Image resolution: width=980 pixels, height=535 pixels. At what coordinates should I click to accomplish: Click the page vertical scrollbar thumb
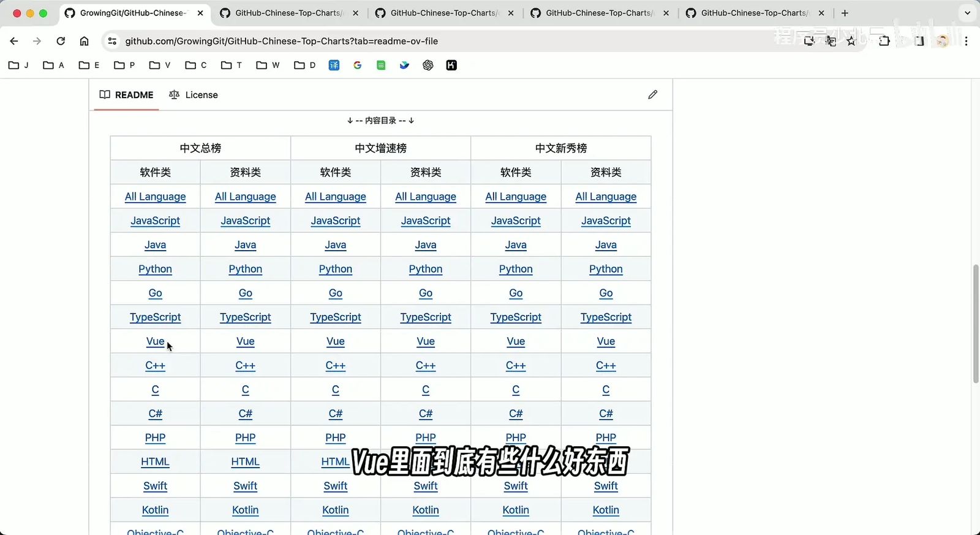(x=976, y=324)
